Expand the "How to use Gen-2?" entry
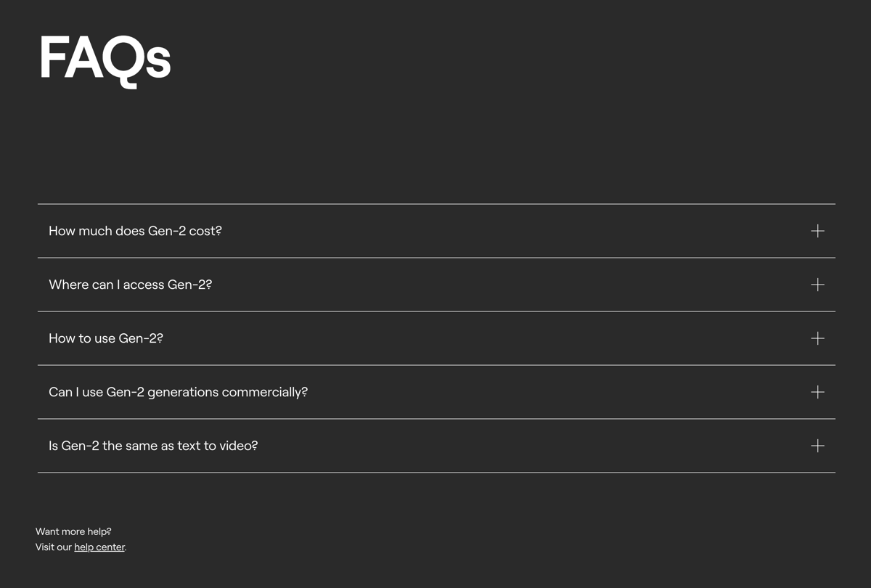Image resolution: width=871 pixels, height=588 pixels. (435, 338)
